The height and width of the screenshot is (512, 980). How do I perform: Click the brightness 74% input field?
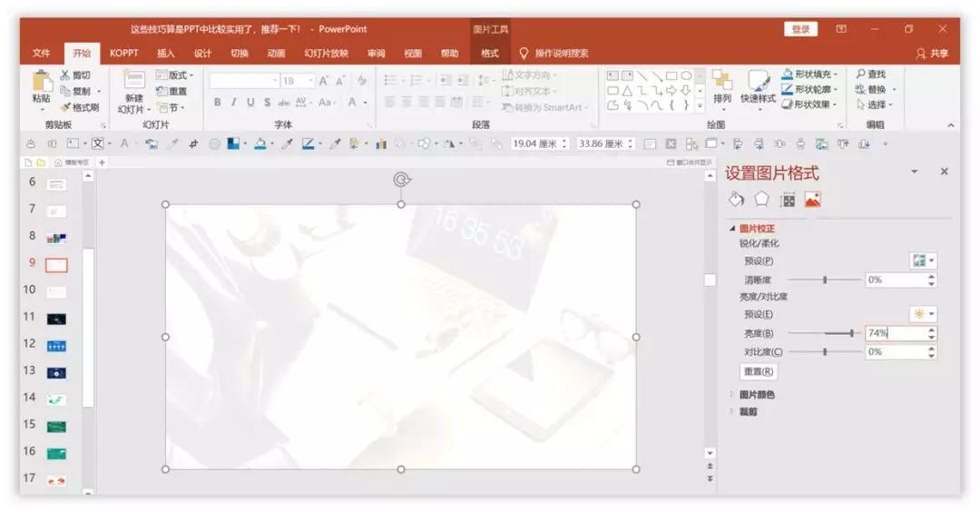tap(895, 333)
